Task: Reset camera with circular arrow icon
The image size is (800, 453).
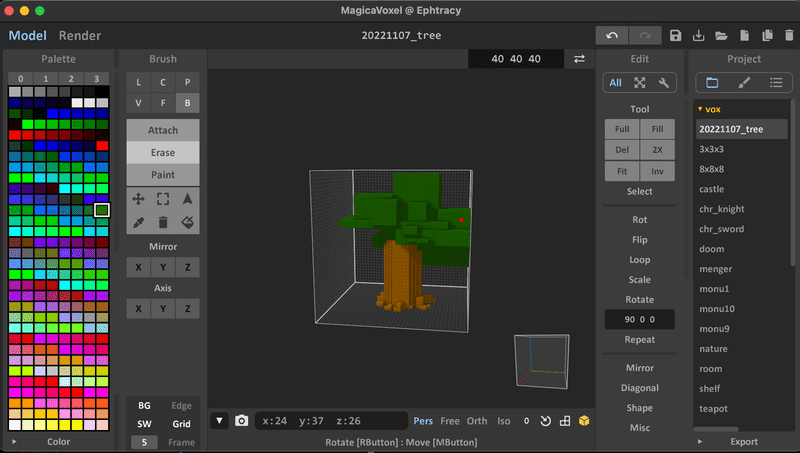Action: 545,421
